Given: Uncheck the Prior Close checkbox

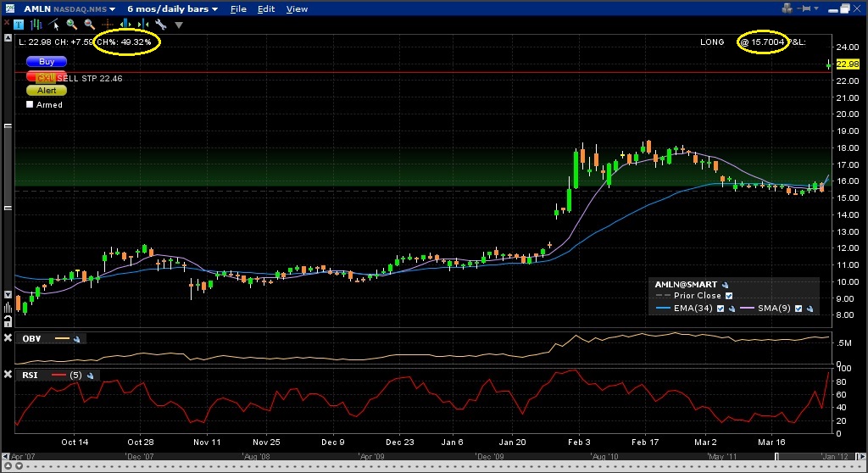Looking at the screenshot, I should [x=728, y=296].
